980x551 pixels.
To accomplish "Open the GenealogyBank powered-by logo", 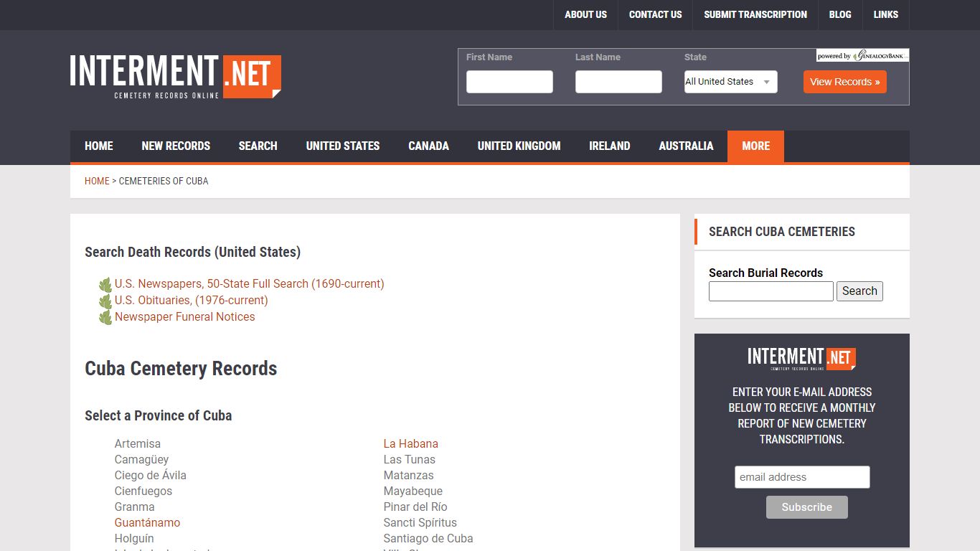I will click(862, 56).
